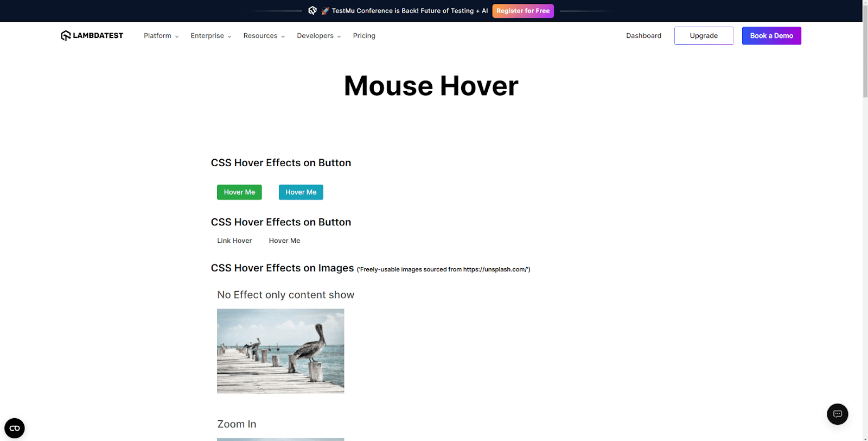Click the Upgrade button
868x441 pixels.
(704, 36)
